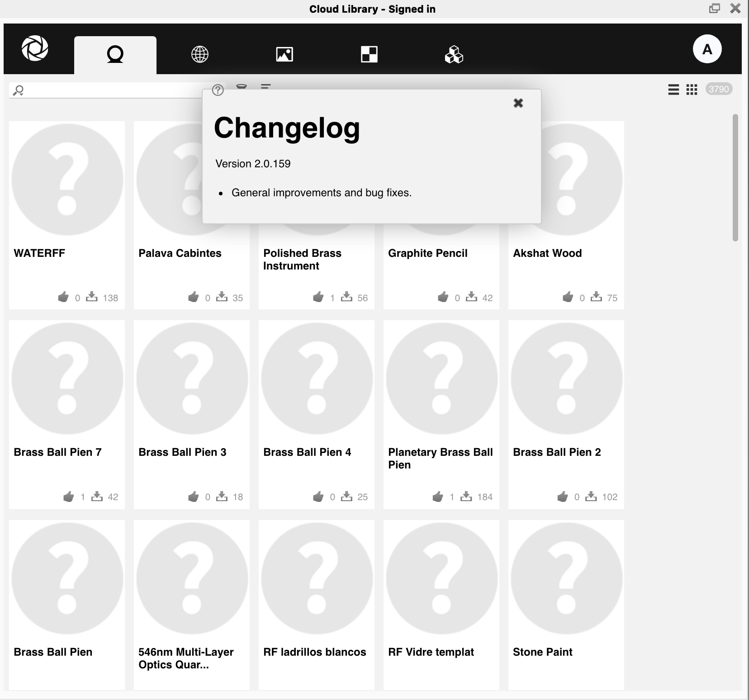Select the Akshat Wood title
The height and width of the screenshot is (700, 749).
547,253
